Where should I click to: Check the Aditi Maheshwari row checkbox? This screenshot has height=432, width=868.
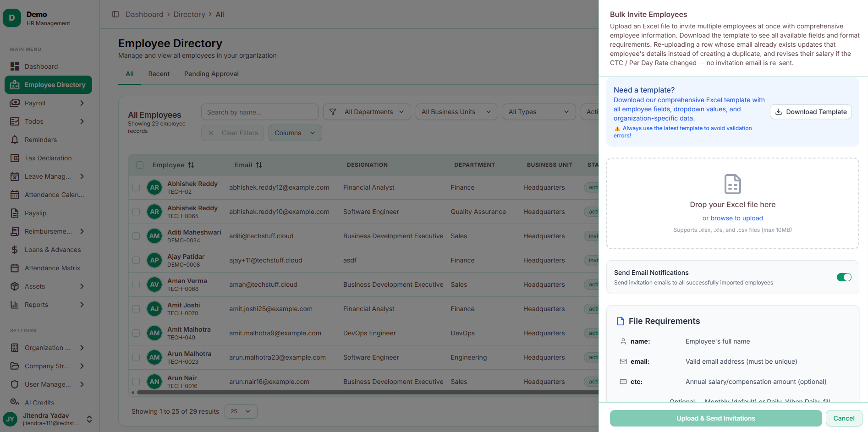[136, 236]
